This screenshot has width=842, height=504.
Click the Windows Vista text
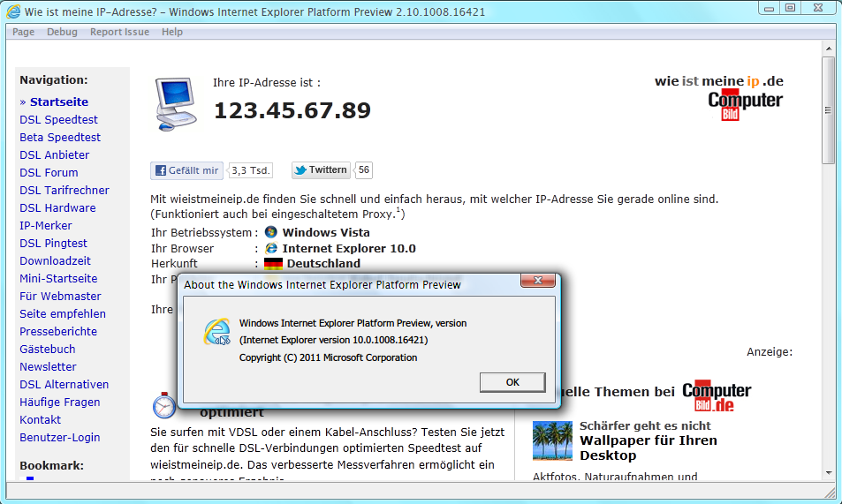coord(326,232)
